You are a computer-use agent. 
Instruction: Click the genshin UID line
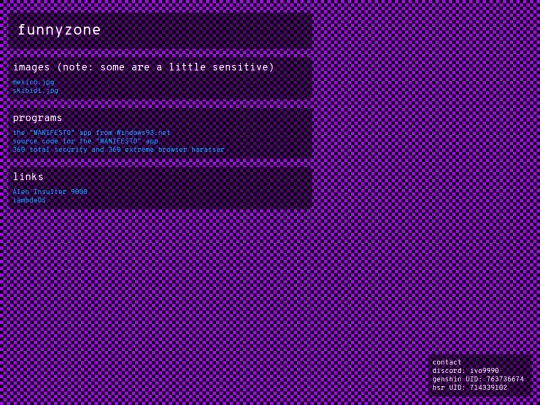coord(478,379)
